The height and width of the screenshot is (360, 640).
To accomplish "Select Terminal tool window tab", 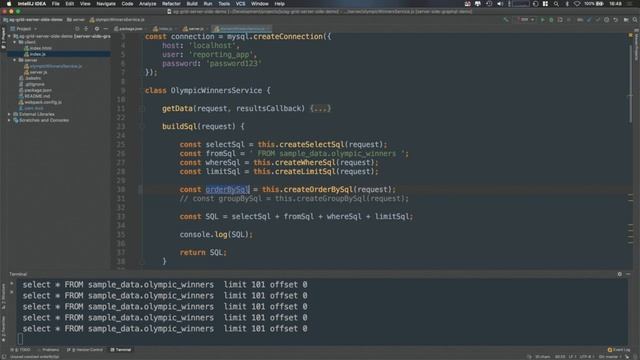I will pyautogui.click(x=121, y=350).
